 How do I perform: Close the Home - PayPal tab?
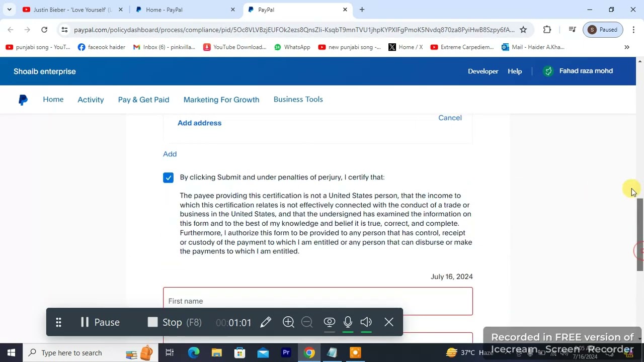[233, 10]
